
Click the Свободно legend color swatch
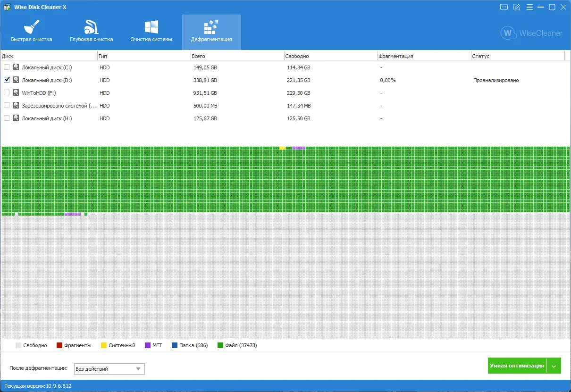tap(18, 345)
